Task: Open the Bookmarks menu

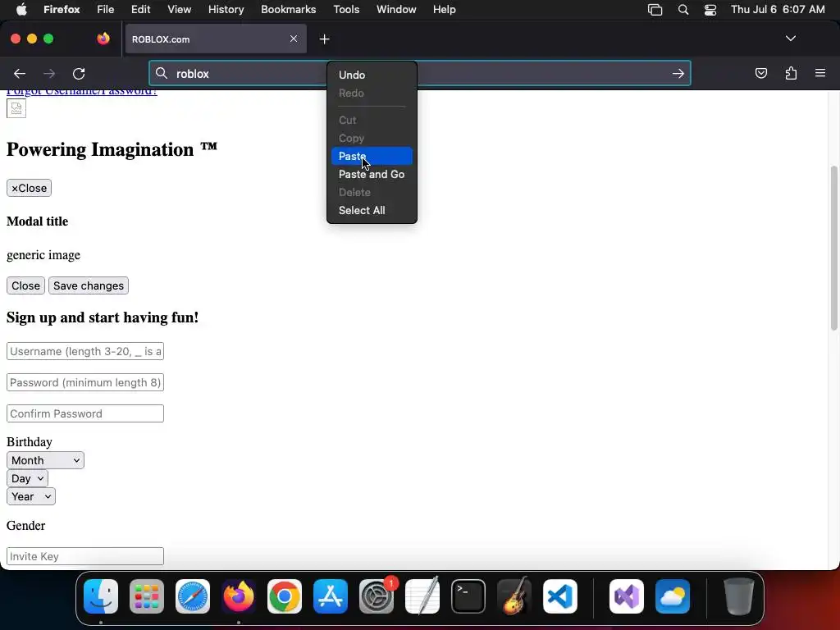Action: 288,10
